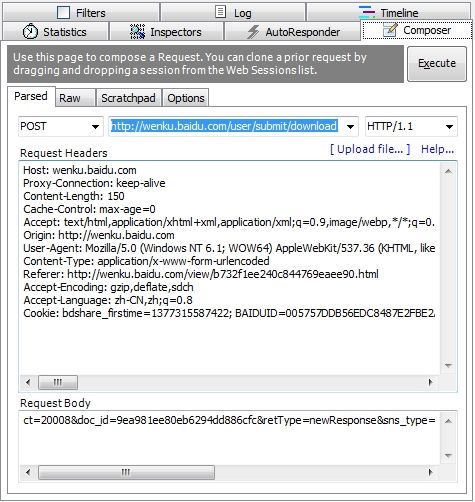This screenshot has width=475, height=502.
Task: Click the Origin header line
Action: point(99,235)
